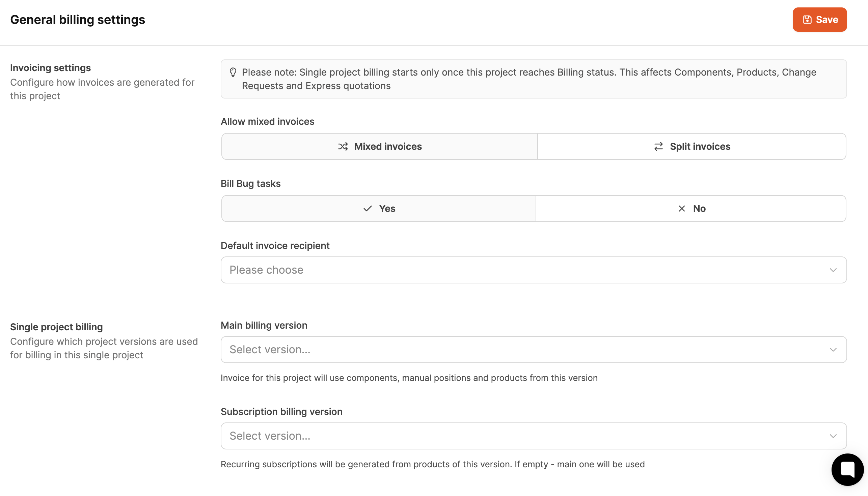Click the Single project billing note box
868x496 pixels.
point(534,79)
